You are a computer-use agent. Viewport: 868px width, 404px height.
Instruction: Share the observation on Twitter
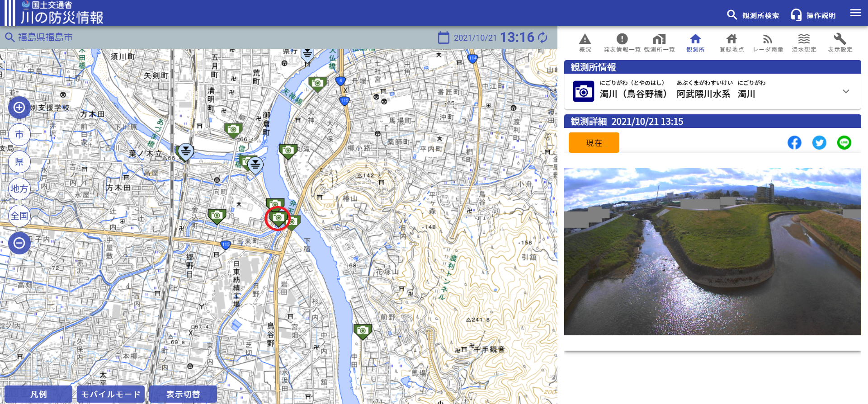(819, 143)
